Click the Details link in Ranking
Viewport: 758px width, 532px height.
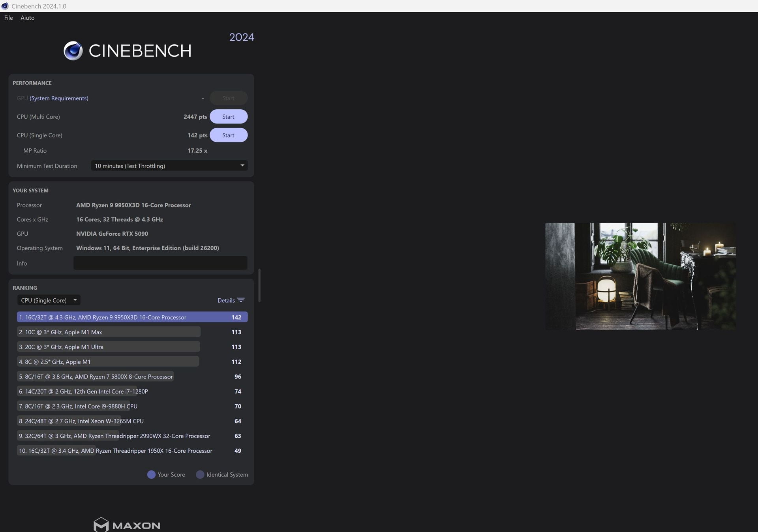point(226,300)
